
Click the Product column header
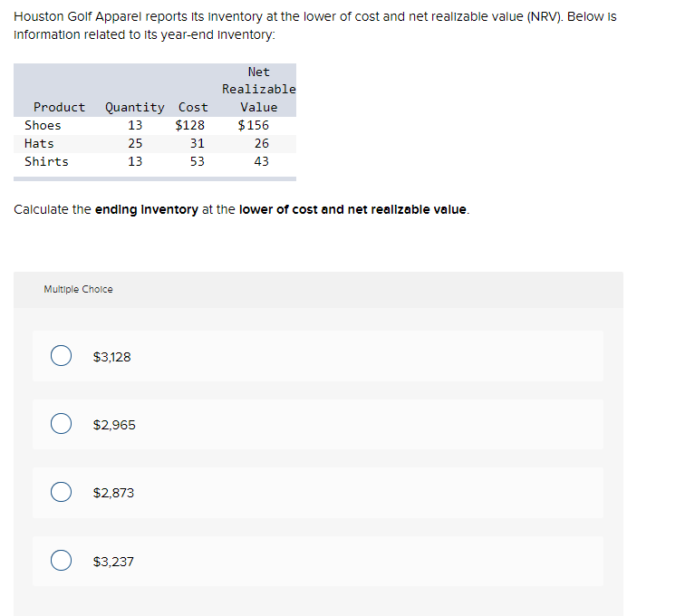tap(60, 107)
